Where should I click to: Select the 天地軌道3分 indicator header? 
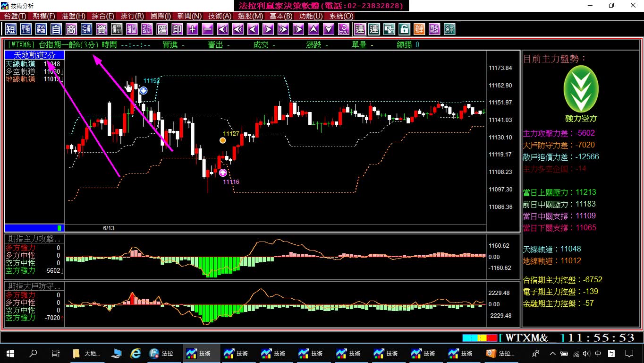34,55
